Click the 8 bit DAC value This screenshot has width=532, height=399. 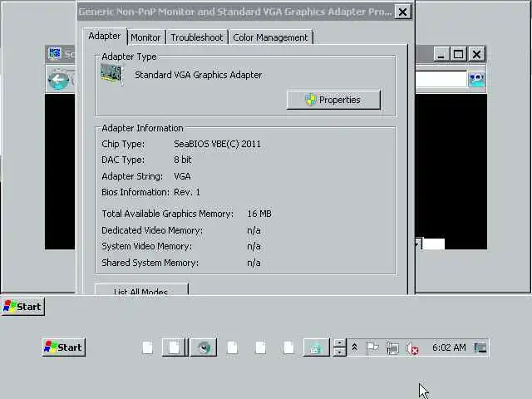(183, 160)
